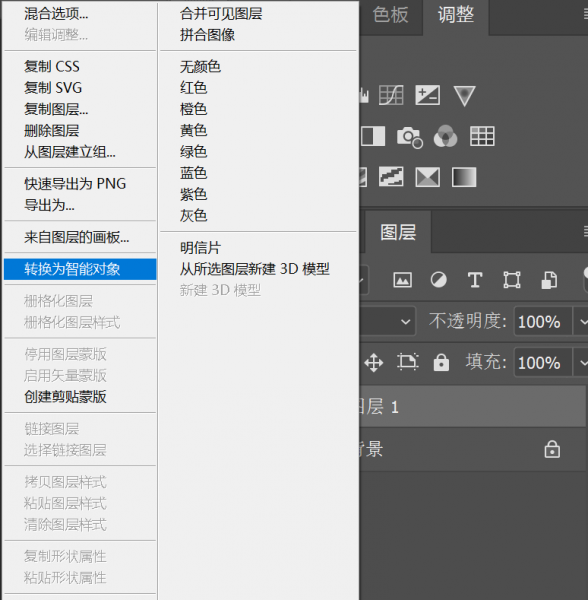Add a Curves adjustment layer
This screenshot has width=588, height=600.
coord(391,95)
